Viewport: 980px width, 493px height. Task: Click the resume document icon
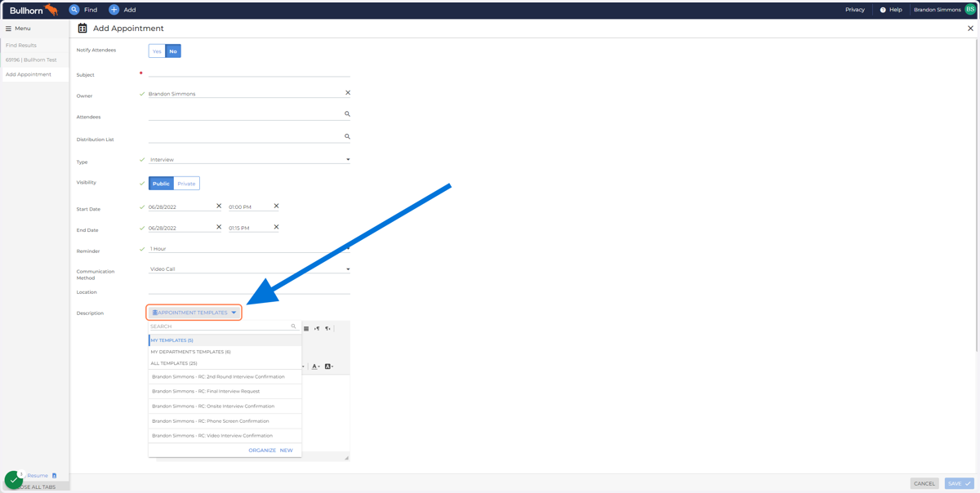(x=55, y=476)
